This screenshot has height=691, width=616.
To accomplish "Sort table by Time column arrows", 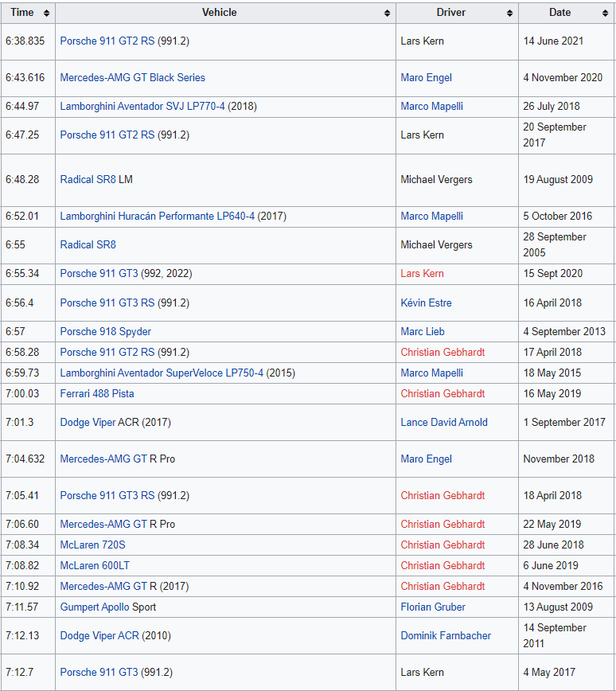I will 46,14.
